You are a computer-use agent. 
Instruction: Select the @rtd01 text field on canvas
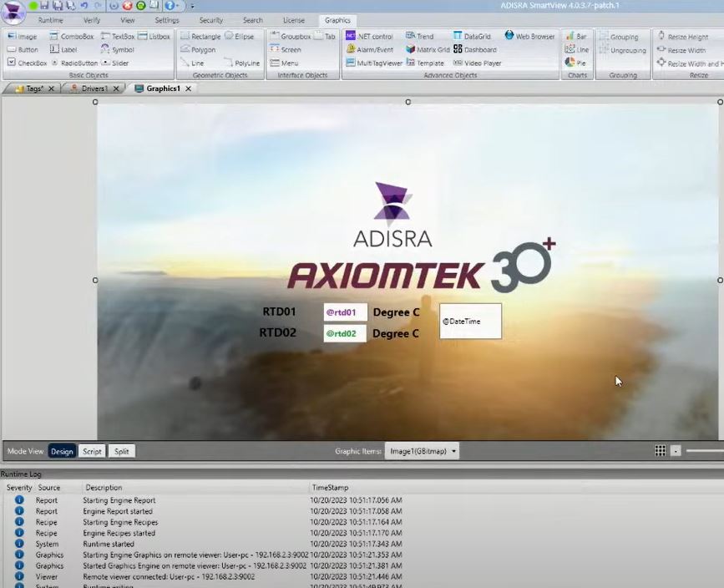coord(346,312)
